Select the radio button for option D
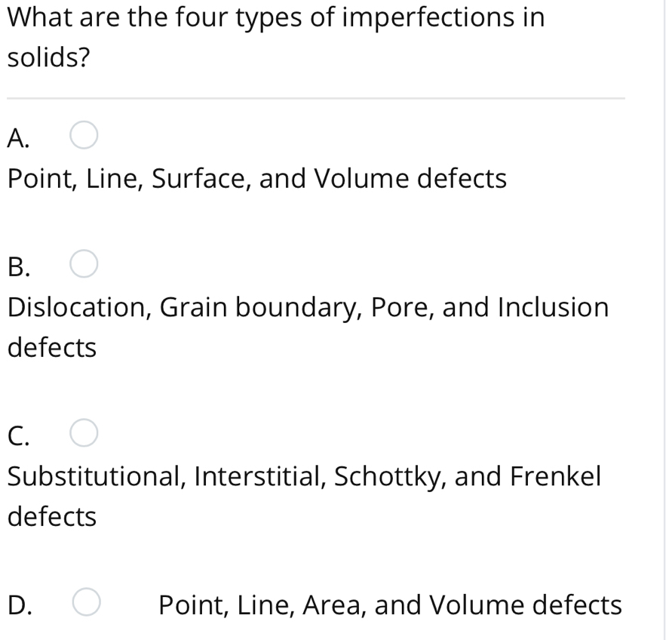This screenshot has width=672, height=640. [86, 604]
